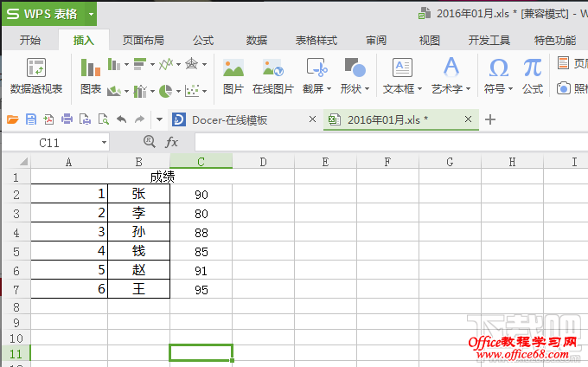Select row 5 header
The width and height of the screenshot is (588, 367).
(16, 251)
